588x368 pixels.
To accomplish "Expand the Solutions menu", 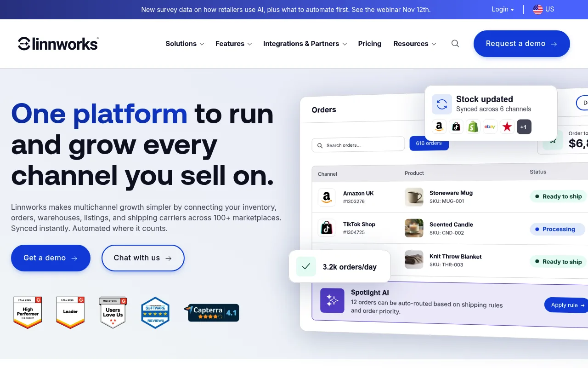I will [x=185, y=44].
